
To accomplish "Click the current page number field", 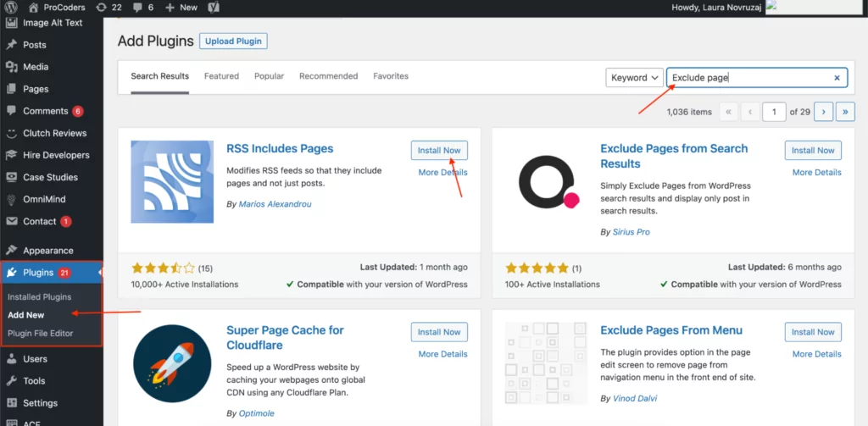I will point(774,112).
